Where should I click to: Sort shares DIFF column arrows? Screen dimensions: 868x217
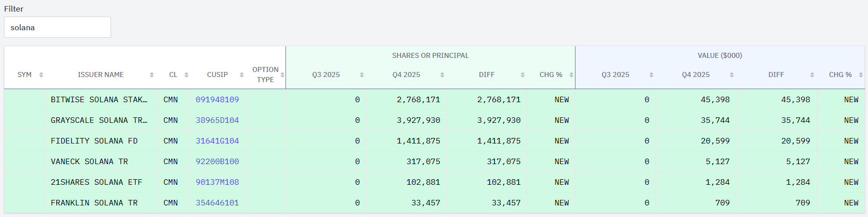(x=523, y=75)
